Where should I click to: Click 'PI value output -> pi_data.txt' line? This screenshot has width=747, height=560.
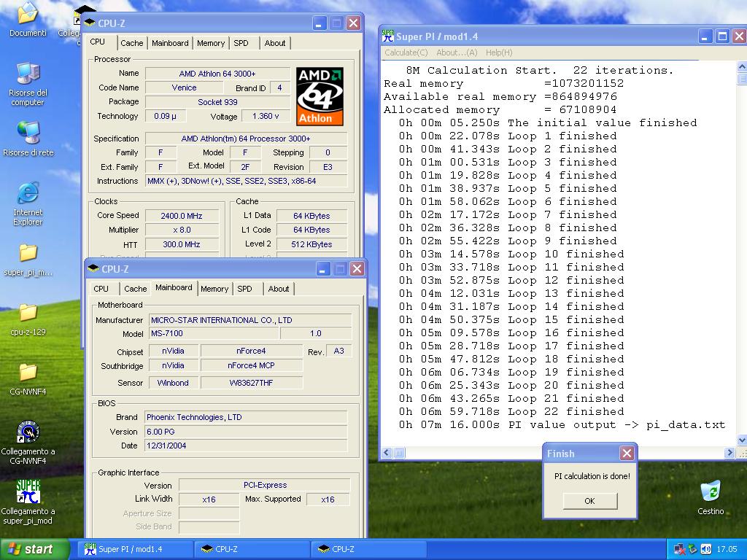point(562,425)
